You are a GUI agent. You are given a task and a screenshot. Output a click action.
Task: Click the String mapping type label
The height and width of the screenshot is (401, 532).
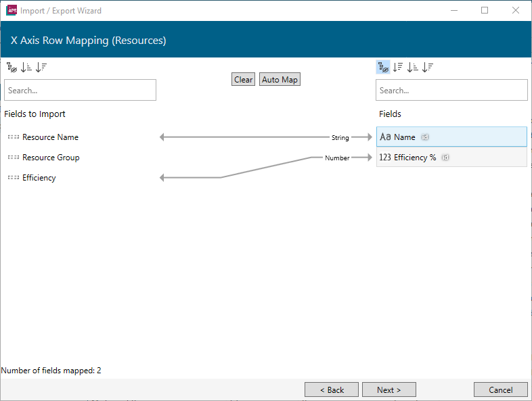click(340, 137)
